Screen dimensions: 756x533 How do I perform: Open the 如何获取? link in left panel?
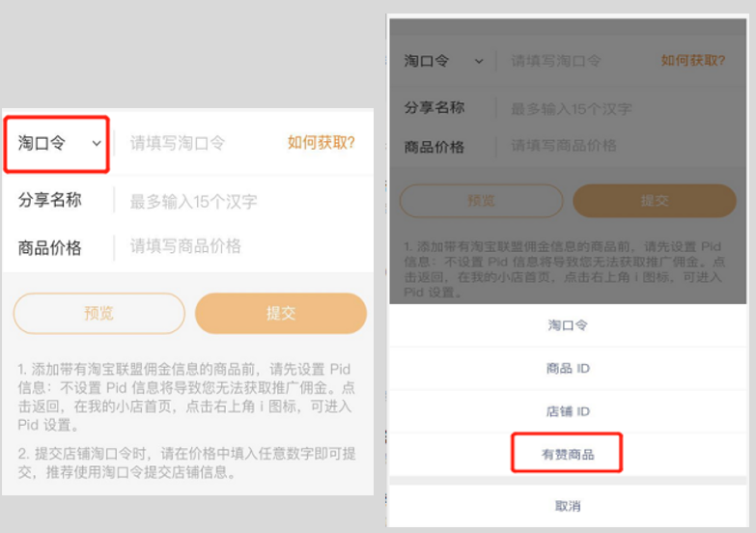322,143
